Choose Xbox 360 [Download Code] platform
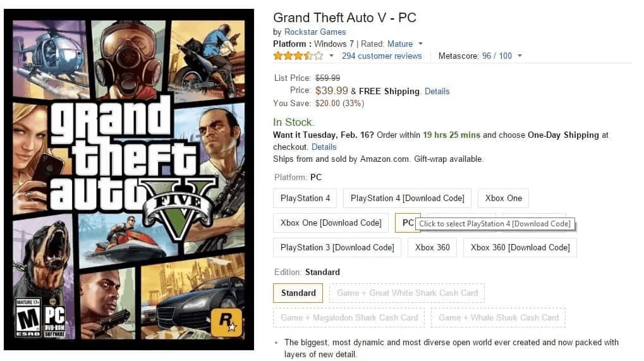 click(x=519, y=247)
